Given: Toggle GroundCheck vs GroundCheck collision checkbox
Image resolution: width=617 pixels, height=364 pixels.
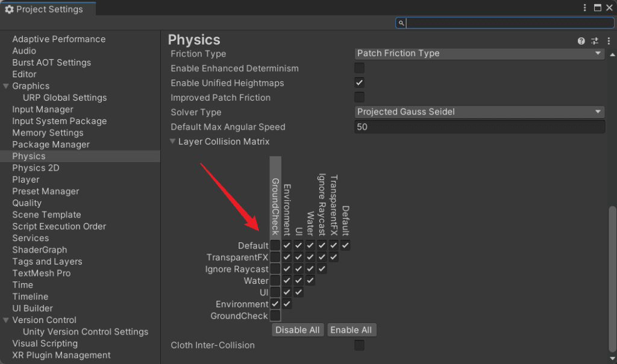Looking at the screenshot, I should 275,316.
